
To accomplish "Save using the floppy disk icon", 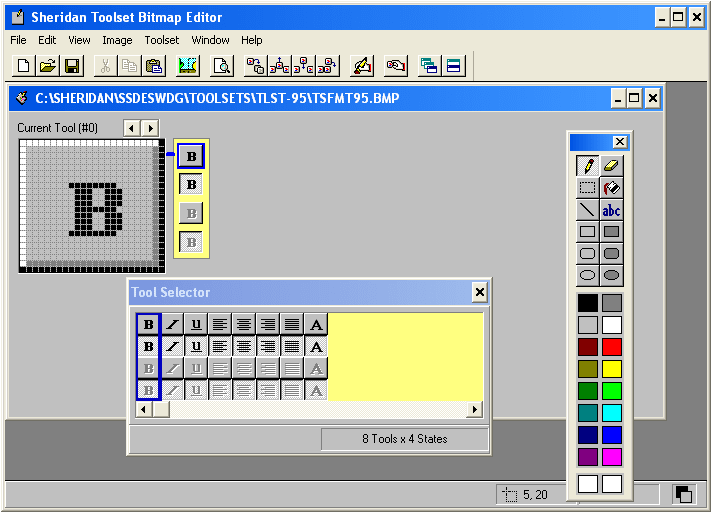I will (72, 66).
